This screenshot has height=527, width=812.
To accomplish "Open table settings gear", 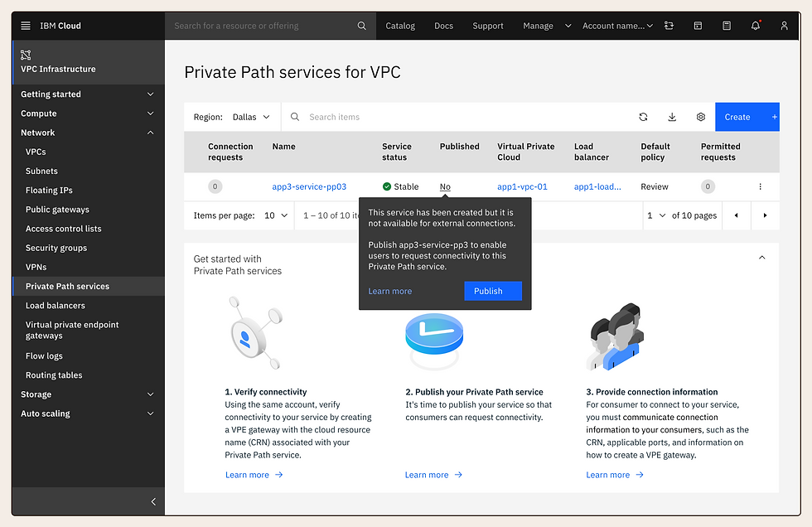I will click(x=701, y=117).
